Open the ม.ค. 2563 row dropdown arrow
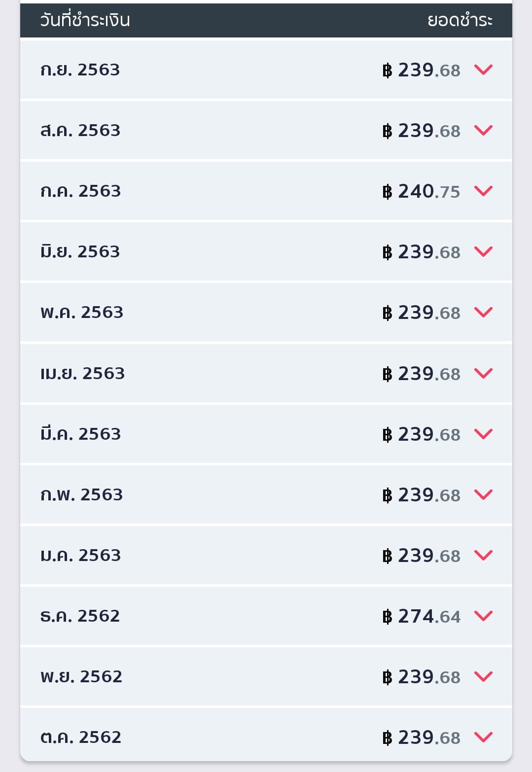The image size is (532, 772). point(483,555)
